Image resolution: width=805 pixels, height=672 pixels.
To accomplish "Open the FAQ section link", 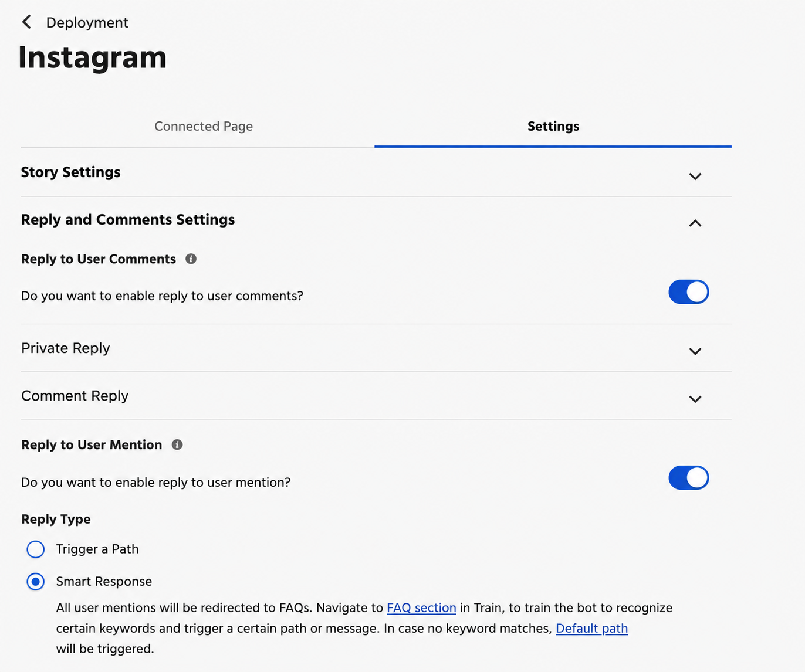I will coord(421,608).
